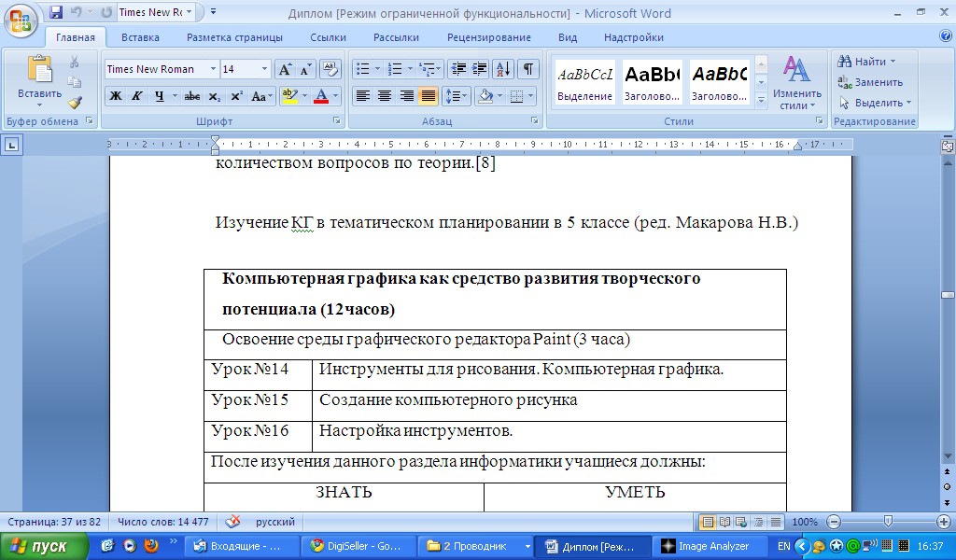The height and width of the screenshot is (560, 956).
Task: Click the Sort A-Z icon
Action: (502, 69)
